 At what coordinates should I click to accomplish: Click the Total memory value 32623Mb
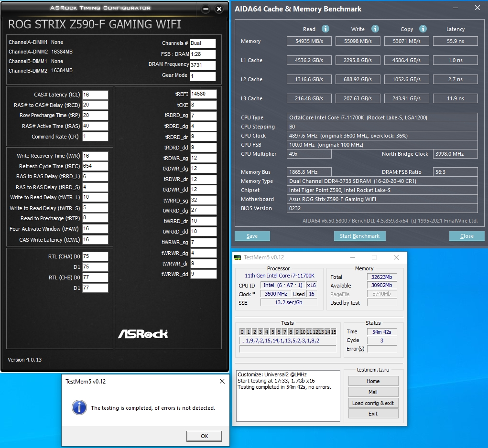click(x=382, y=277)
